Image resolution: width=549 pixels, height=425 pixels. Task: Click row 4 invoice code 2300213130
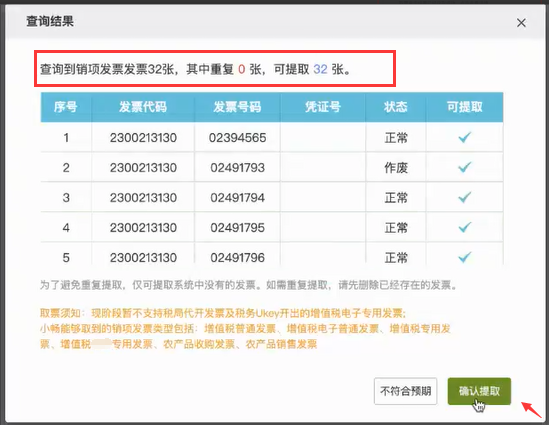pyautogui.click(x=143, y=228)
